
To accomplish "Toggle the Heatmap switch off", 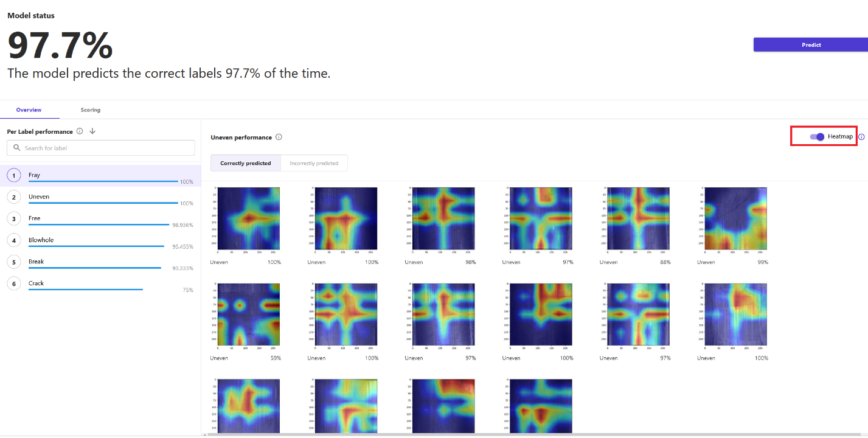I will [817, 137].
